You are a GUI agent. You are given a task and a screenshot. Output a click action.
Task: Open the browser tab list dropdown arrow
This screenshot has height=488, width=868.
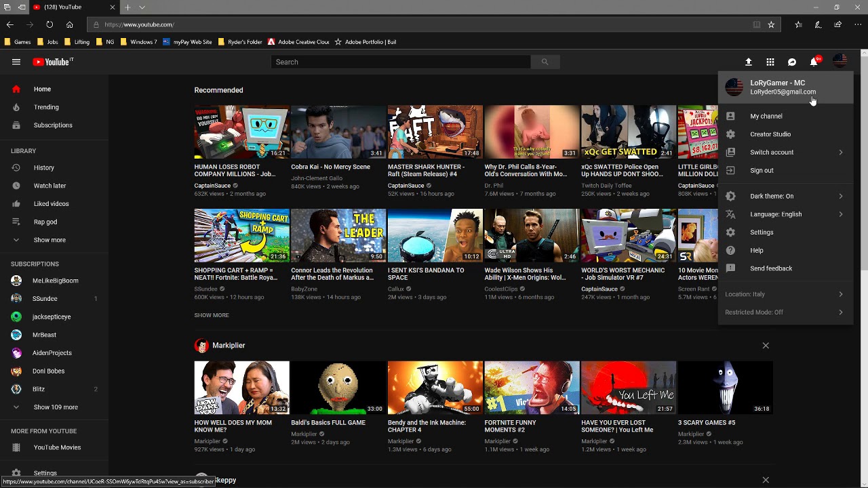tap(142, 7)
